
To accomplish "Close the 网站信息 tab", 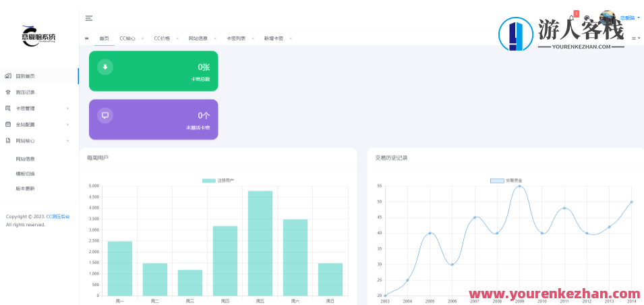I will (215, 38).
